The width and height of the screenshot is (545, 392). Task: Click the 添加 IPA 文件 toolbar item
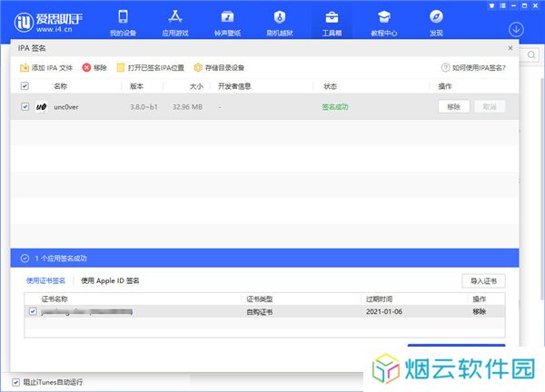pos(46,68)
